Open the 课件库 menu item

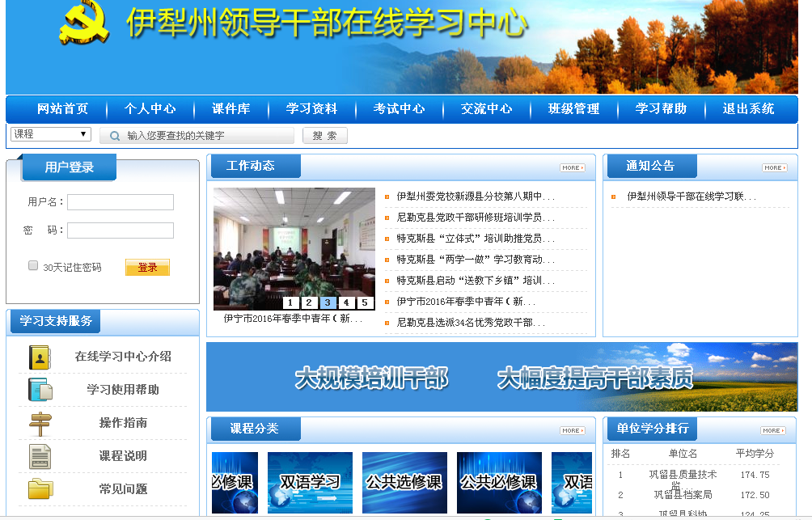[230, 109]
